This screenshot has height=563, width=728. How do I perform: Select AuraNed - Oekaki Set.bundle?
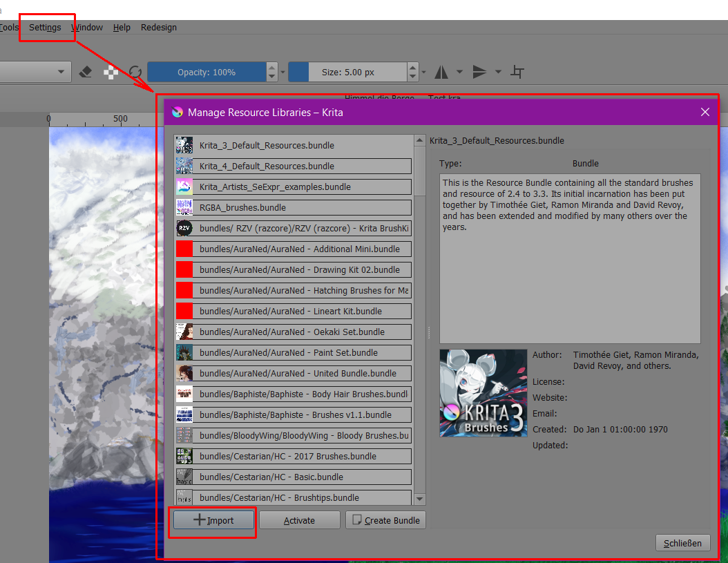click(294, 332)
